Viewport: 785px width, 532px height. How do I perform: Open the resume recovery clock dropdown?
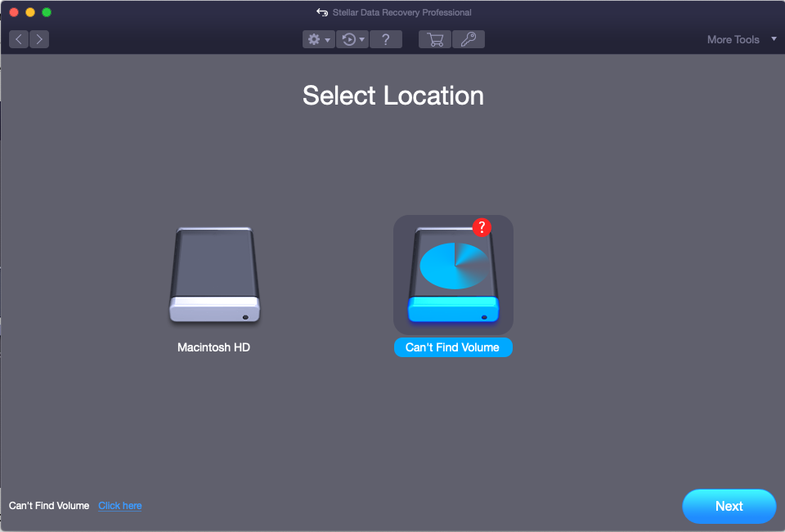tap(353, 39)
